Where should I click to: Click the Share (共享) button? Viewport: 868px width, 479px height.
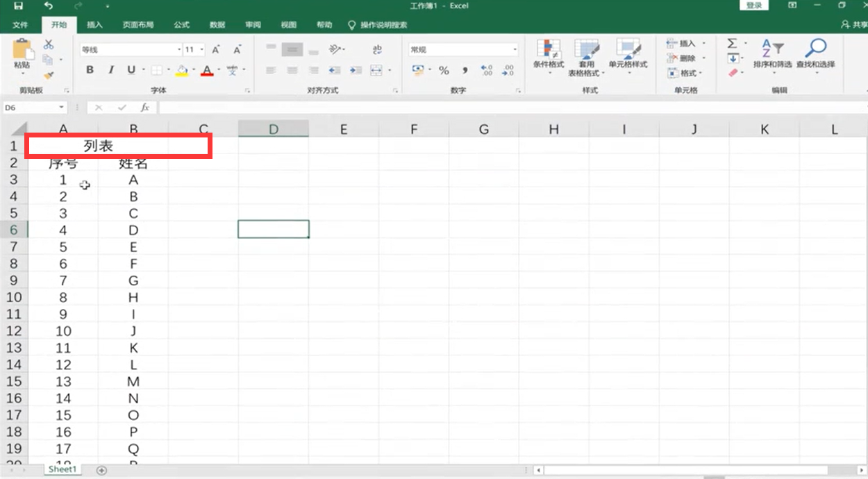[855, 25]
